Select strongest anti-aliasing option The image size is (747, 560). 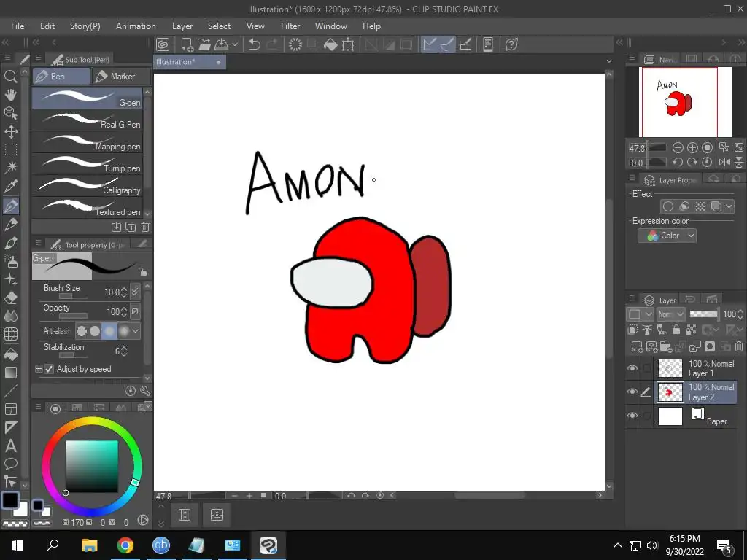[x=124, y=330]
